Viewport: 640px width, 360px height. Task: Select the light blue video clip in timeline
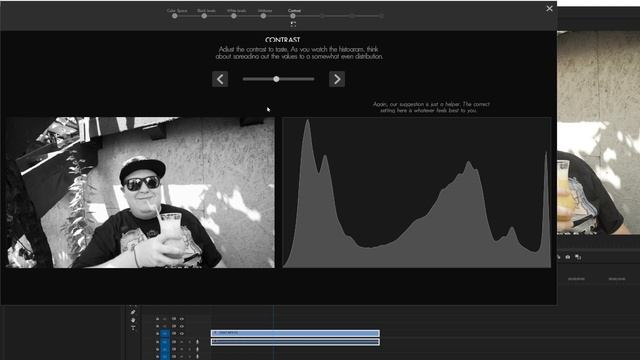295,333
